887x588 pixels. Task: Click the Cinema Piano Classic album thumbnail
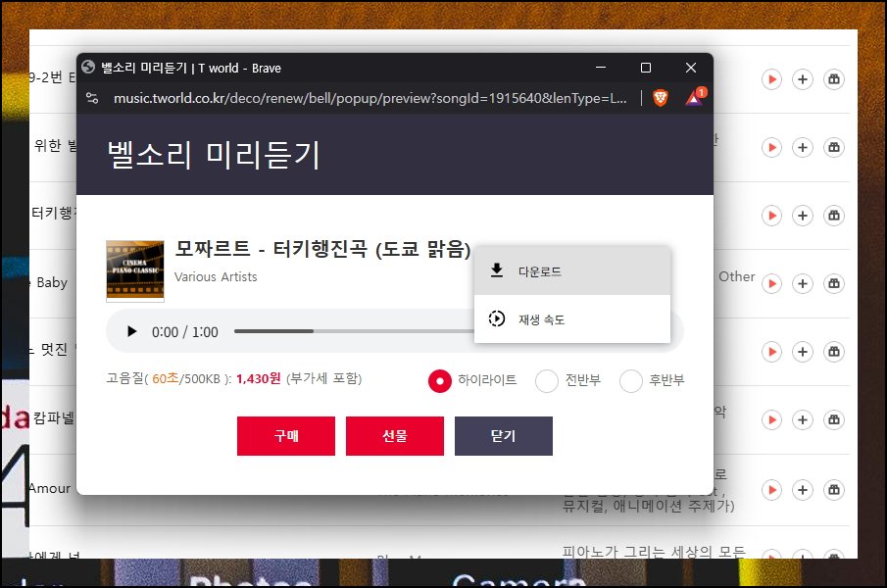[x=135, y=270]
